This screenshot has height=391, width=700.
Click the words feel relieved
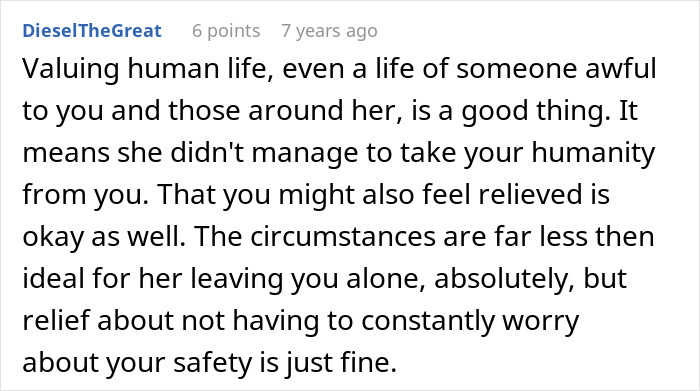tap(503, 194)
